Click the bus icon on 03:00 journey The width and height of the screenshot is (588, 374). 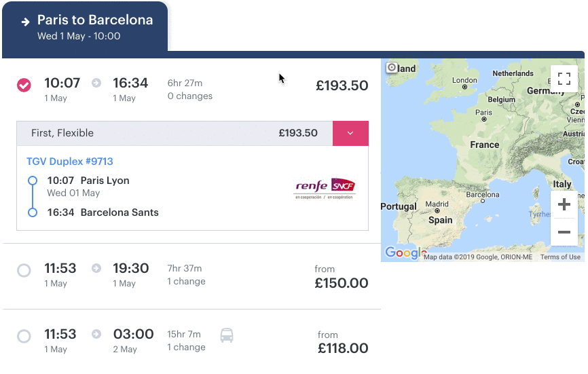coord(227,335)
